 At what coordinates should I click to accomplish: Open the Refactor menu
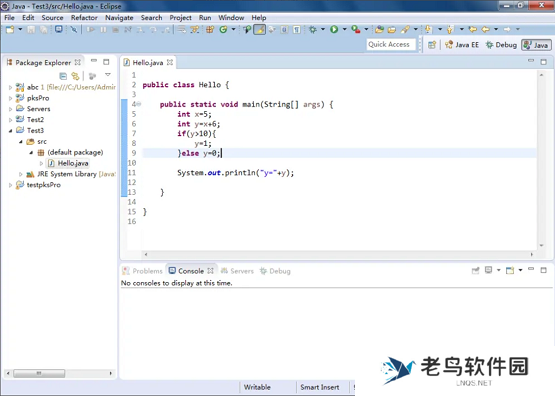tap(84, 18)
